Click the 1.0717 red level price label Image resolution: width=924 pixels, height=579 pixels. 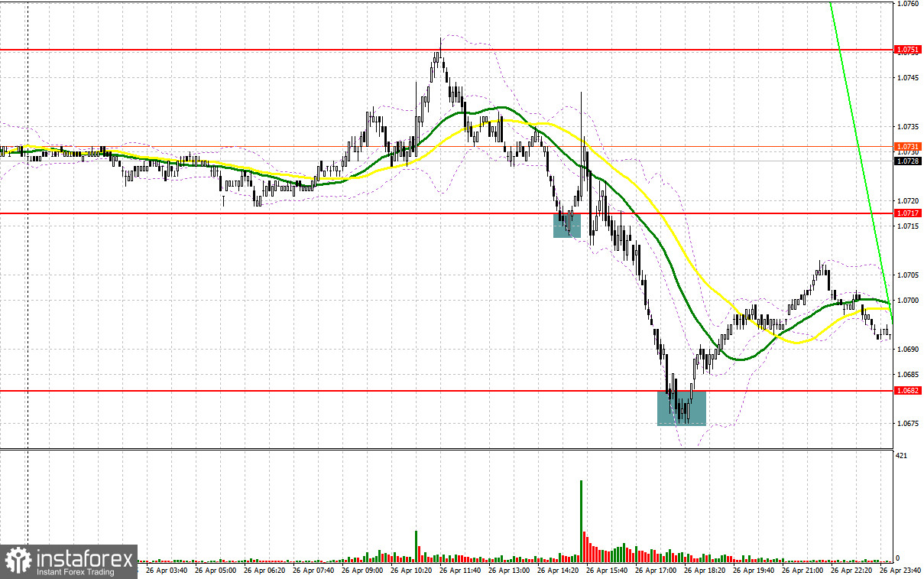(x=908, y=214)
